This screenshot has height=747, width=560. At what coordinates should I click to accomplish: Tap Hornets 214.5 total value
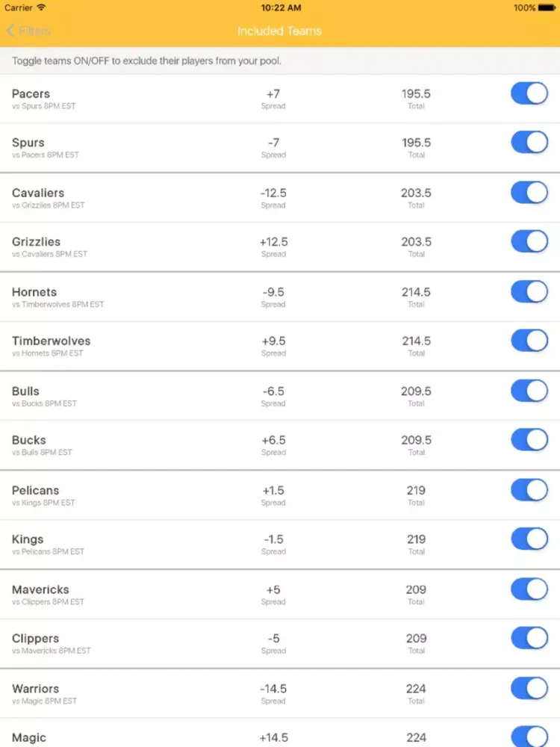click(x=416, y=292)
